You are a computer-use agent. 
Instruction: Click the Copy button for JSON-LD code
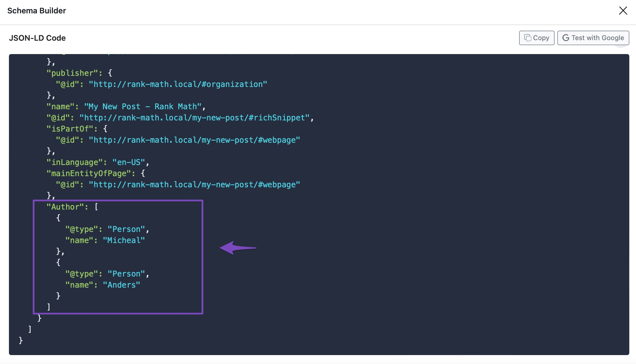pos(536,38)
